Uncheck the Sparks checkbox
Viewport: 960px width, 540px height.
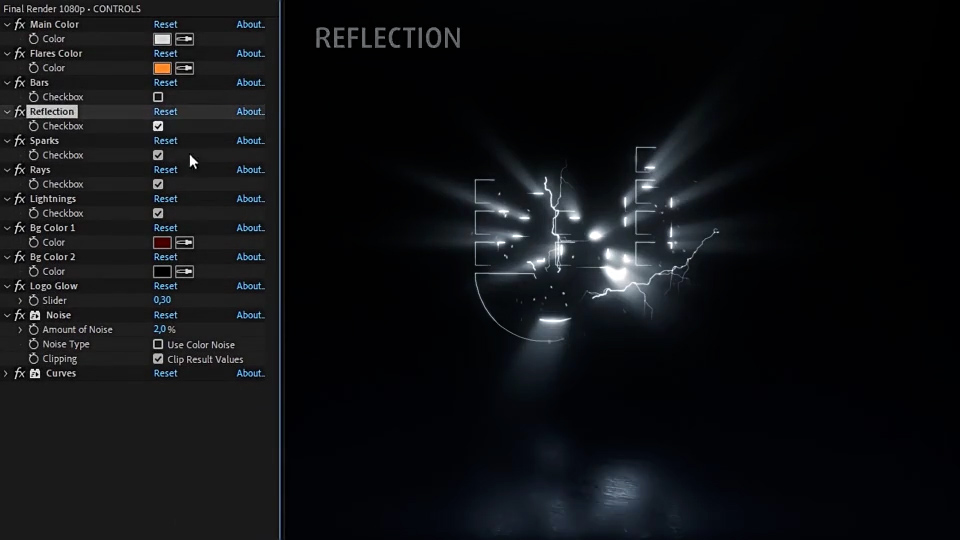click(158, 155)
